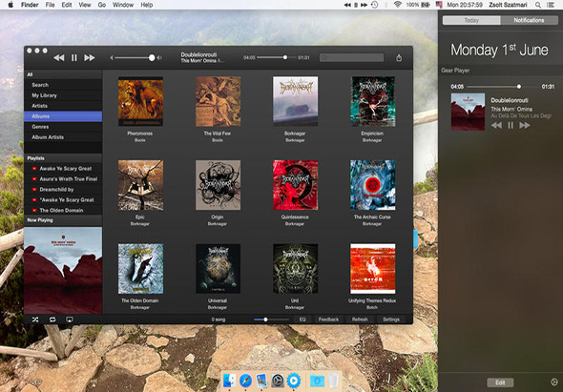Open Urd album cover
Screen dimensions: 563x392
click(295, 269)
